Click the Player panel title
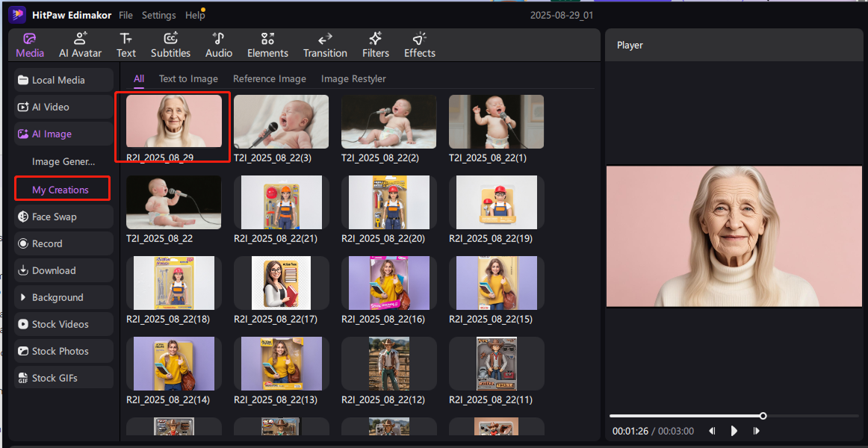Screen dimensions: 868x448 (630, 46)
